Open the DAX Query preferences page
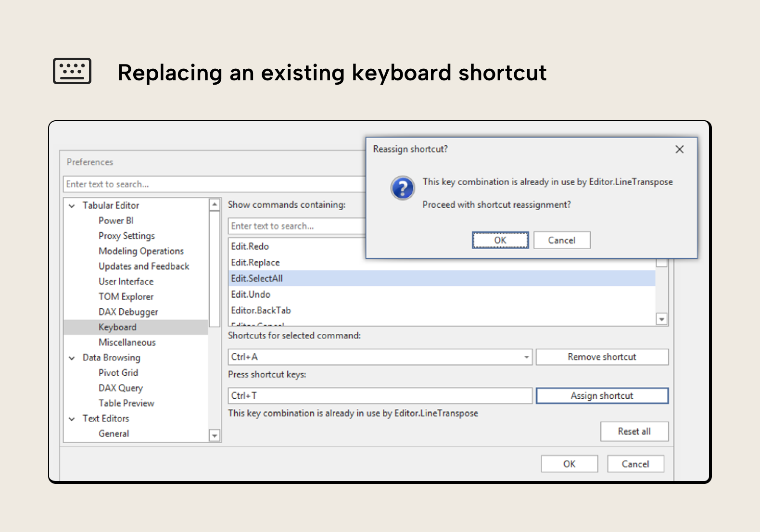The image size is (760, 532). (x=120, y=388)
